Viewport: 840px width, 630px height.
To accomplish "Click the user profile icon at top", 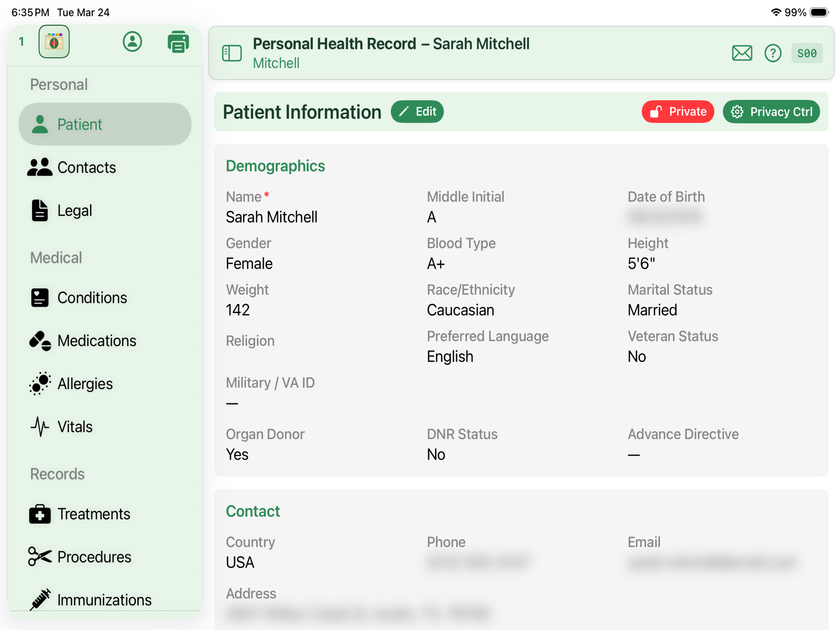I will [x=132, y=42].
